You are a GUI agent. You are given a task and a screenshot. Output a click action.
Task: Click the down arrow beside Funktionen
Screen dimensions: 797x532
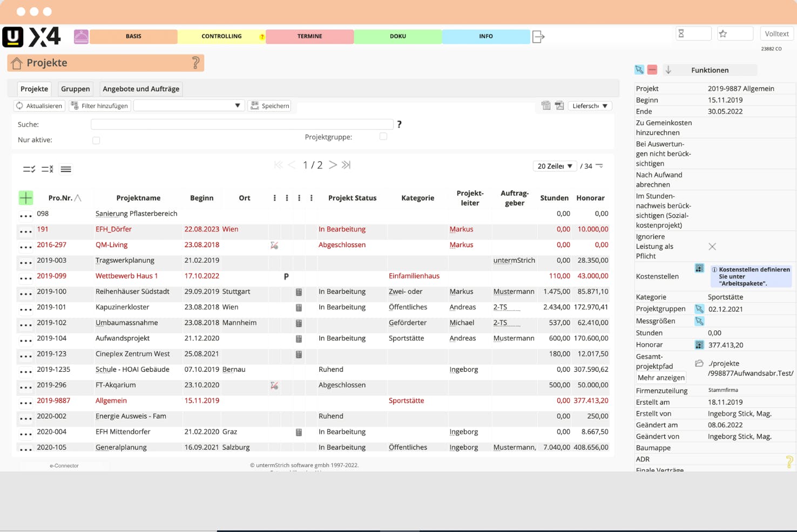tap(668, 70)
